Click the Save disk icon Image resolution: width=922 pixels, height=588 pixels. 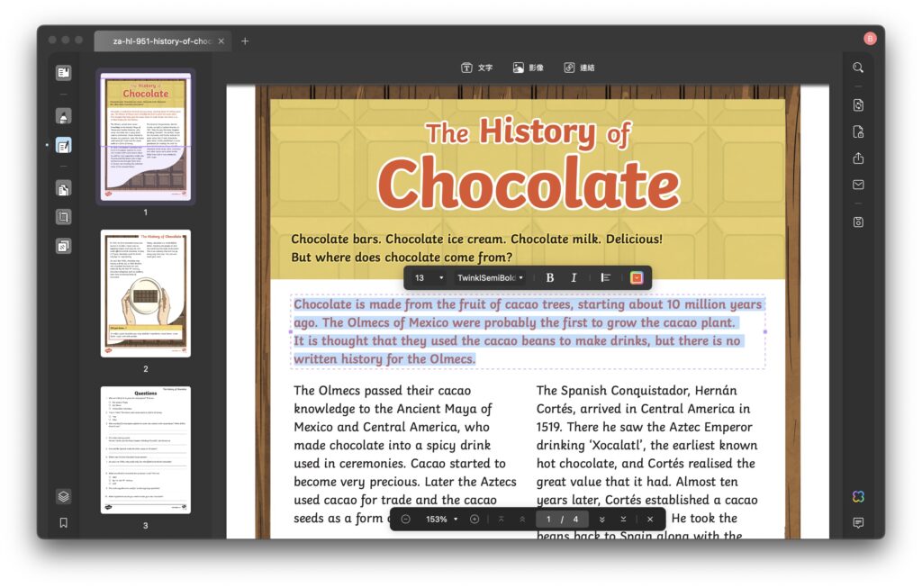click(858, 222)
